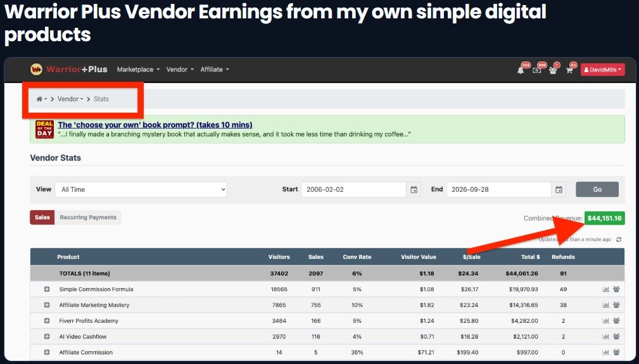Click the Go button
Viewport: 639px width, 364px height.
597,189
